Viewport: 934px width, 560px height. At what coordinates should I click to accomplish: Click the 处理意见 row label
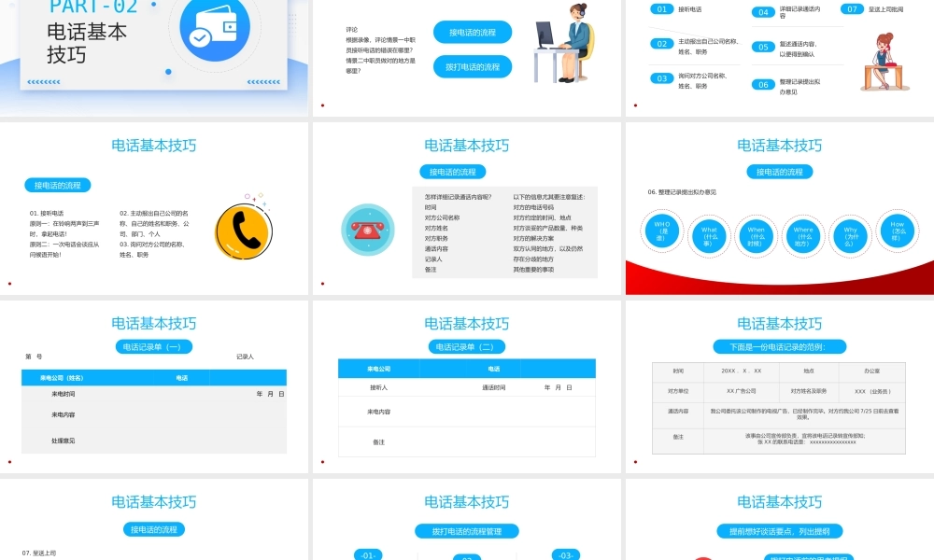pos(64,441)
